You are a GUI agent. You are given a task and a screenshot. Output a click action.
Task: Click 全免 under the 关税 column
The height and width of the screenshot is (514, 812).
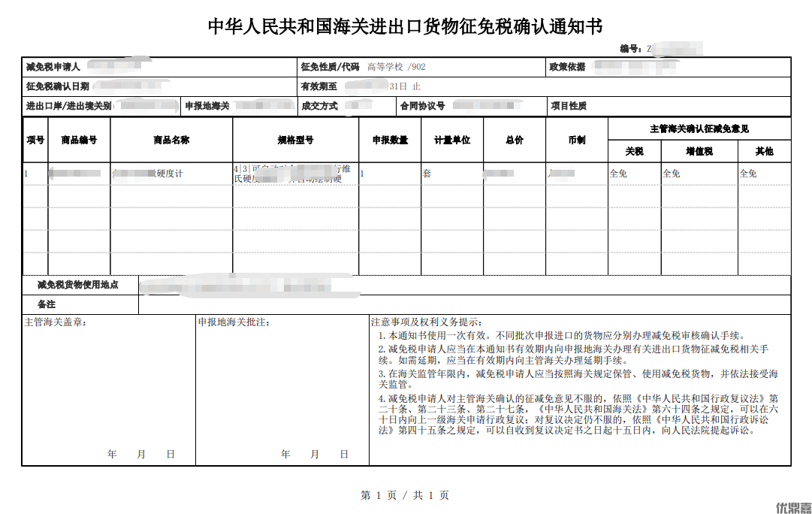coord(618,174)
